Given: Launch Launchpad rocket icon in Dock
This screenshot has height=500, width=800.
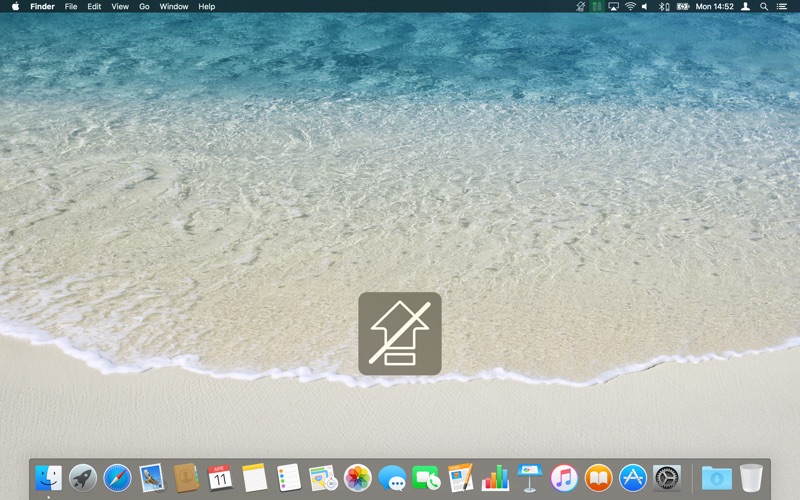Looking at the screenshot, I should click(x=83, y=478).
